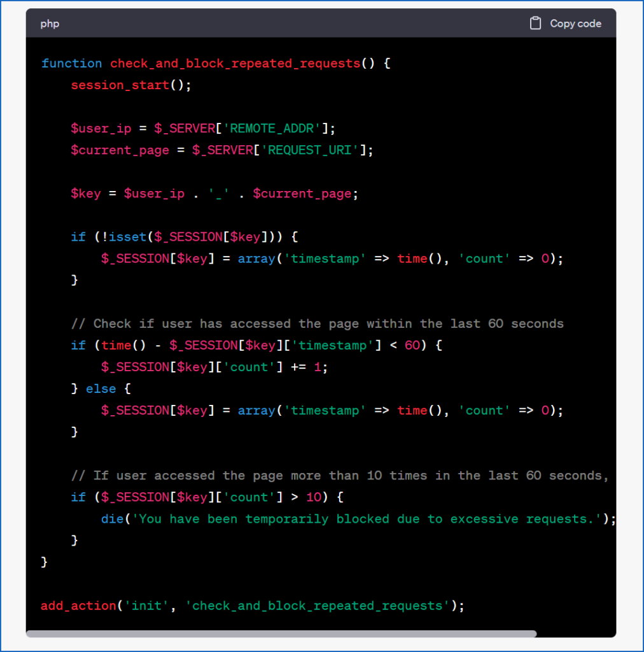Click the $user_ip variable declaration
The height and width of the screenshot is (652, 644).
click(x=101, y=129)
